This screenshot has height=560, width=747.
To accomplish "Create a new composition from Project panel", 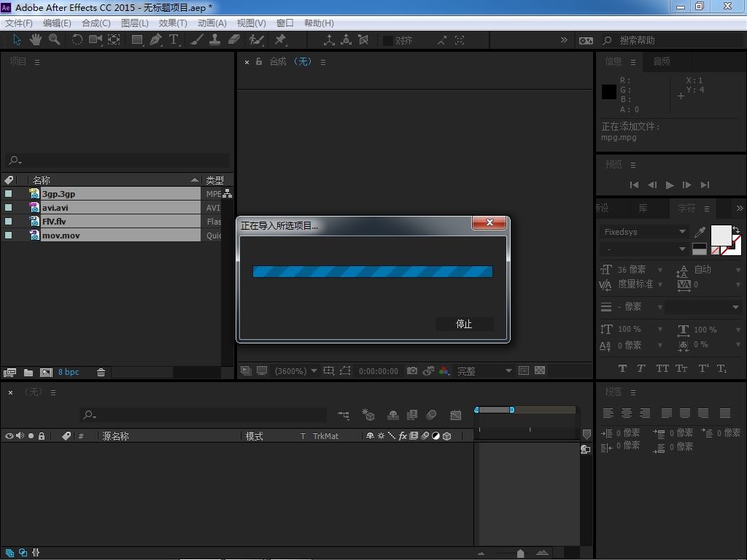I will [x=46, y=373].
